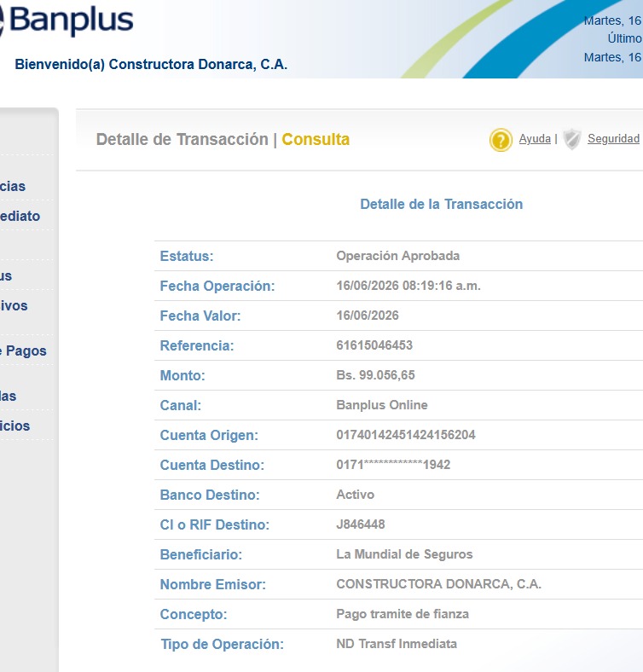Click the RIF value J846448
Image resolution: width=643 pixels, height=672 pixels.
tap(361, 524)
